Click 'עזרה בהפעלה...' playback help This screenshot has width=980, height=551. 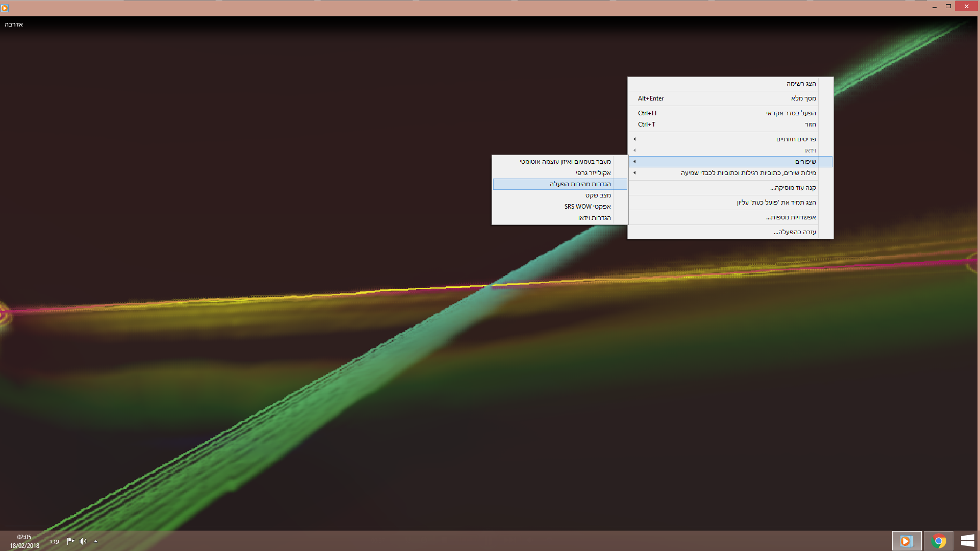click(x=794, y=232)
